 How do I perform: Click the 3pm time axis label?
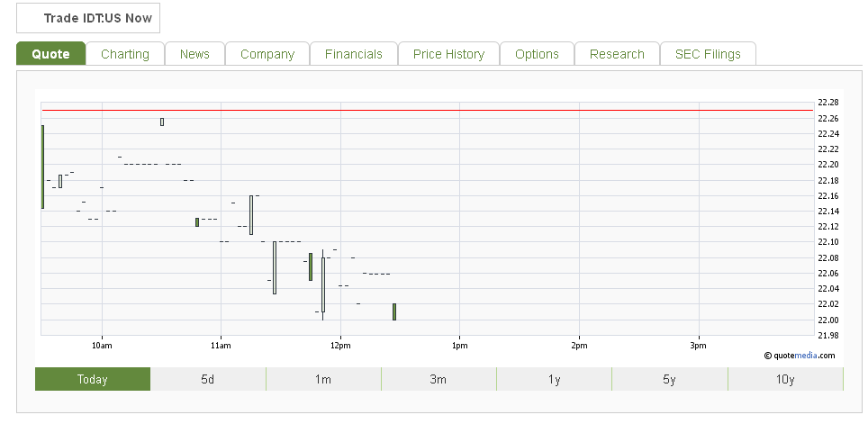pyautogui.click(x=698, y=346)
